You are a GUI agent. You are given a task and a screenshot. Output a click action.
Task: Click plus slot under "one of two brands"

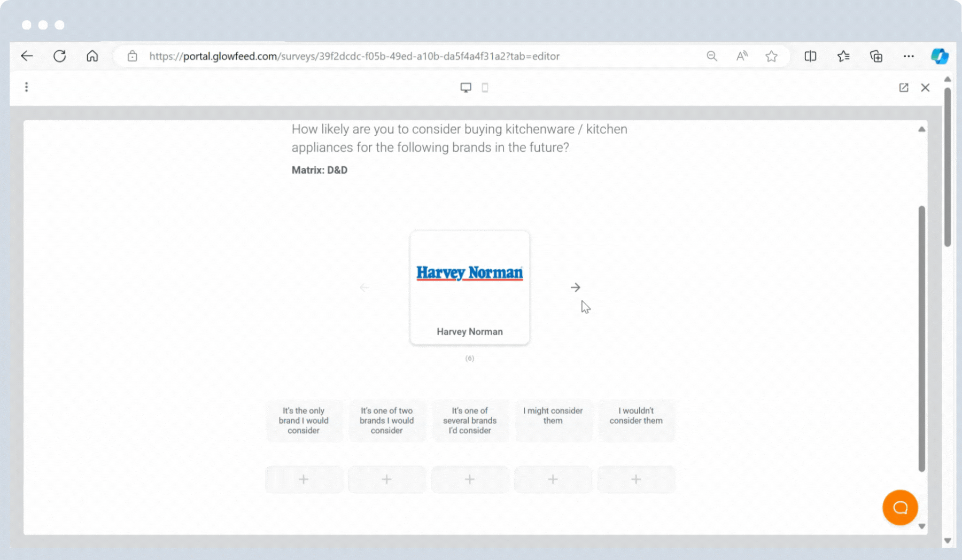coord(387,479)
